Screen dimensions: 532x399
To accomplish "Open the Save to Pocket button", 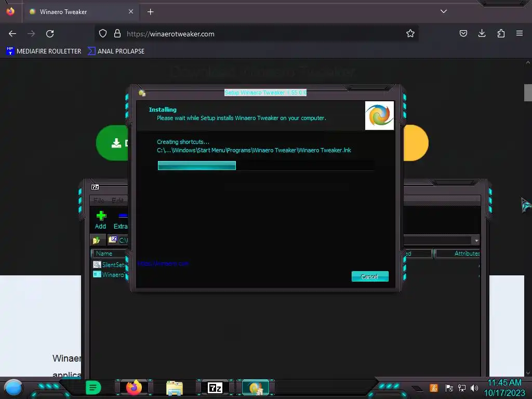I will coord(463,33).
